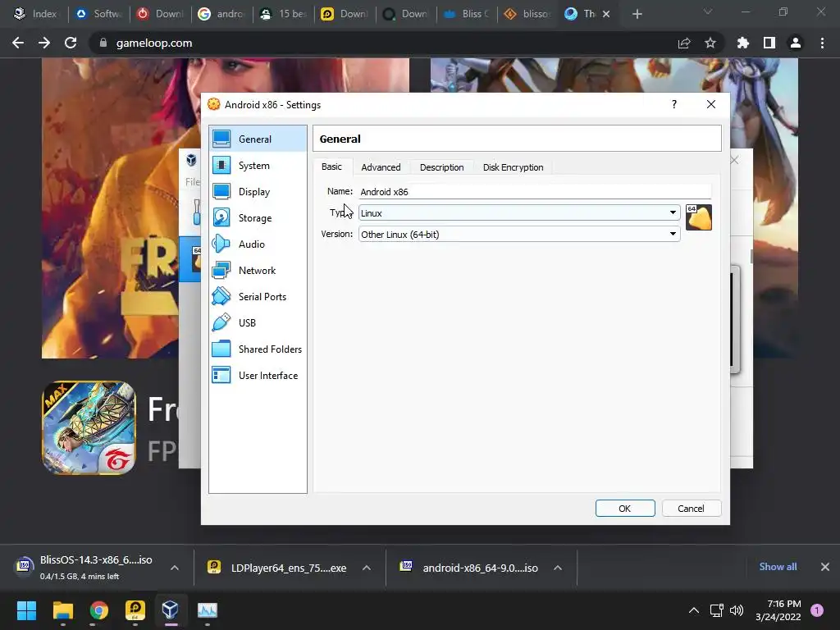Open the User Interface settings category
The height and width of the screenshot is (630, 840).
(258, 376)
